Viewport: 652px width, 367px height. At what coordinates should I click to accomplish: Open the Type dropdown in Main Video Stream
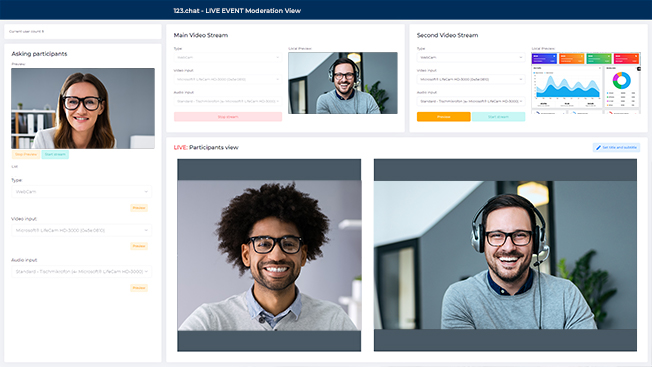(227, 57)
